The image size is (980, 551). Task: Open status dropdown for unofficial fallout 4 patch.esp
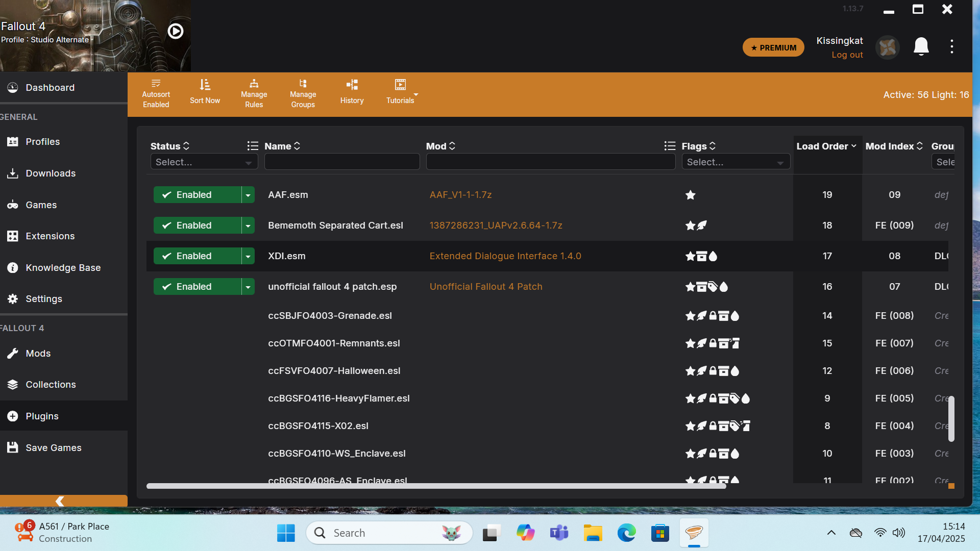(248, 287)
